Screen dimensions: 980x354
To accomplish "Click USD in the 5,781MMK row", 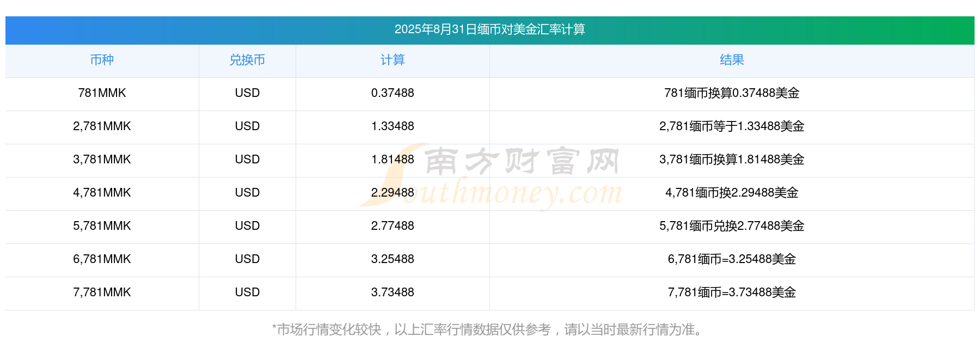I will click(x=247, y=226).
